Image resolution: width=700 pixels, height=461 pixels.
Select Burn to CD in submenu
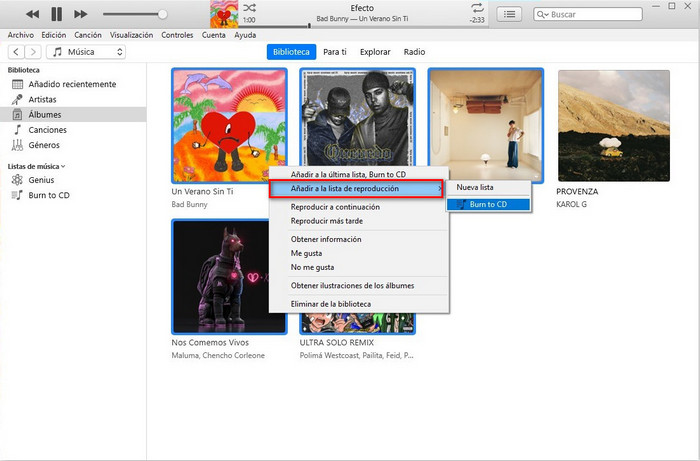488,204
